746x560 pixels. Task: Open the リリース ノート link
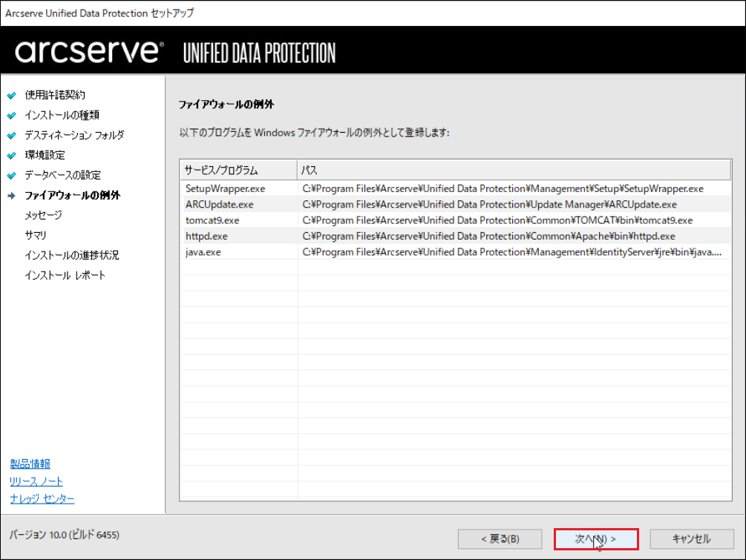pyautogui.click(x=36, y=481)
